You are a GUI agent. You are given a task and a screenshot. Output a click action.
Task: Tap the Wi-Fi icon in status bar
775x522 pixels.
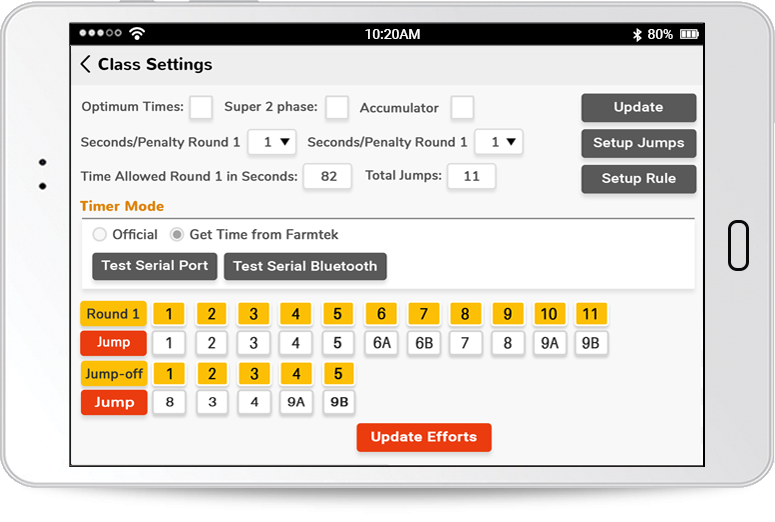[136, 34]
